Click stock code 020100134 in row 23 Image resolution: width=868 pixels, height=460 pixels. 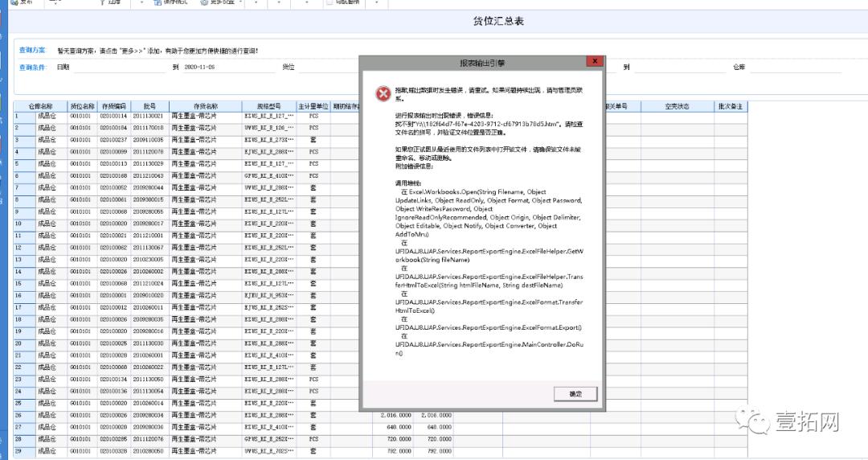point(113,380)
